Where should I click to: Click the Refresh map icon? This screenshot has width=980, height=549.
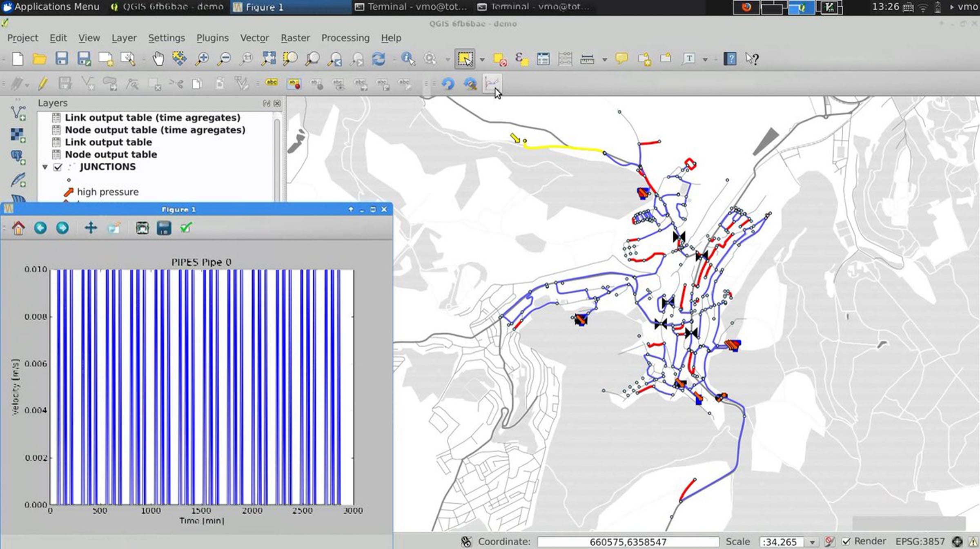point(379,59)
